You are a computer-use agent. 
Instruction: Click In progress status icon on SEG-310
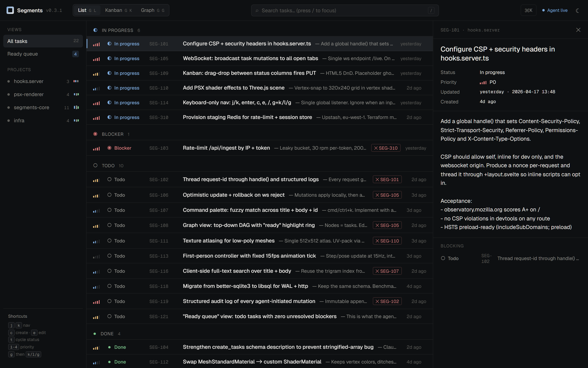pos(109,117)
